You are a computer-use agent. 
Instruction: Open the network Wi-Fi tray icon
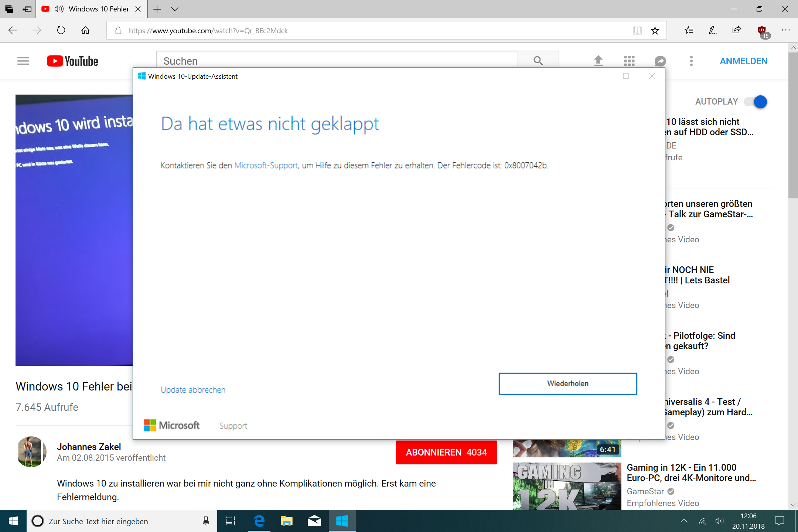(x=702, y=521)
